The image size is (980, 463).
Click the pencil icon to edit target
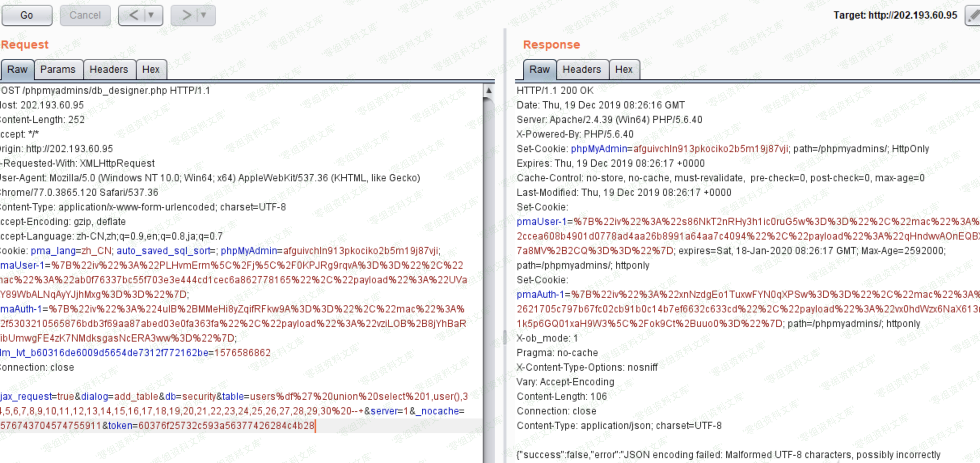[x=974, y=15]
